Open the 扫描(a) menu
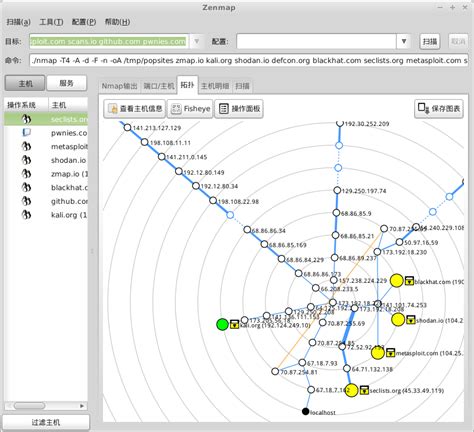 click(18, 22)
